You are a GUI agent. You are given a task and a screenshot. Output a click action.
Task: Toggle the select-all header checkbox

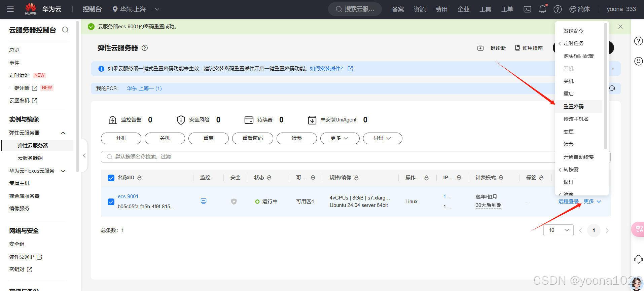pyautogui.click(x=111, y=178)
